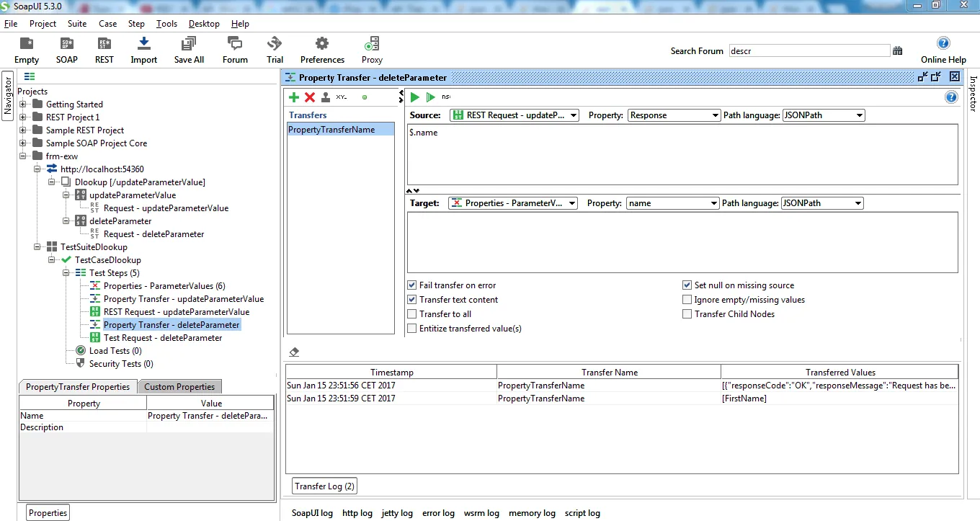Open Source Path language dropdown

point(824,115)
